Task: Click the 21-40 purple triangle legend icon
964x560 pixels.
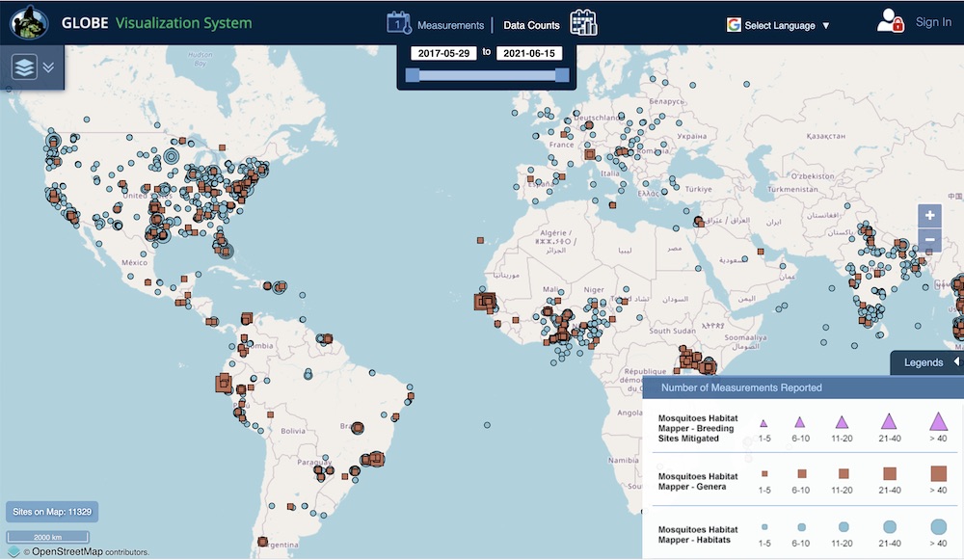Action: (x=889, y=422)
